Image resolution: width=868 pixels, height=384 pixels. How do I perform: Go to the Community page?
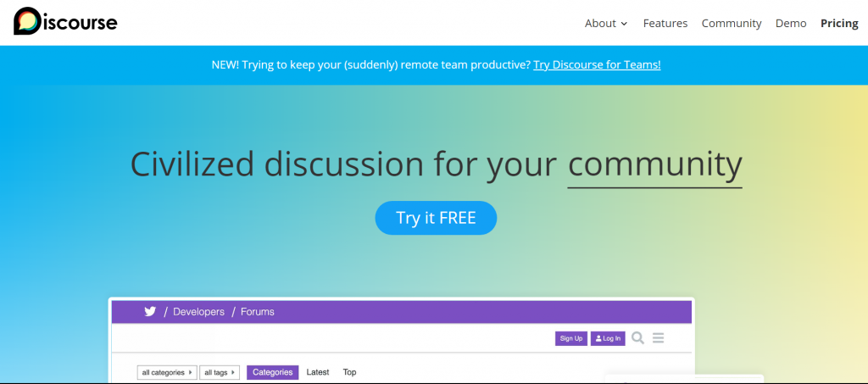732,23
